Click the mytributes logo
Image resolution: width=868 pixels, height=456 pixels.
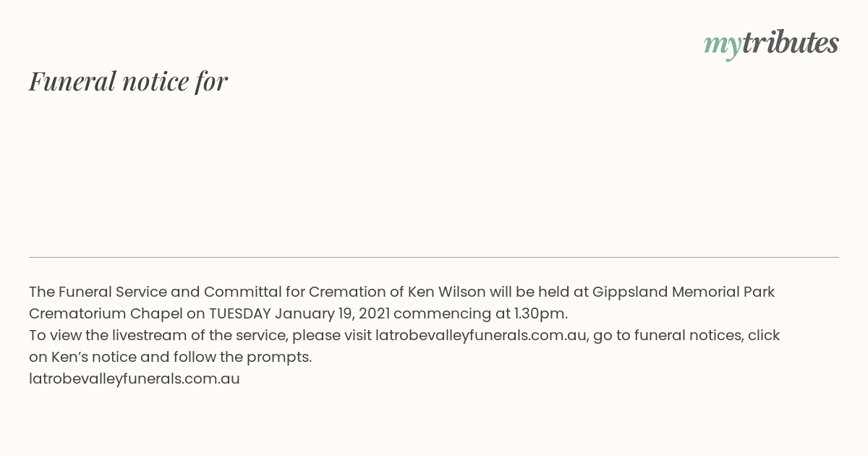tap(771, 44)
